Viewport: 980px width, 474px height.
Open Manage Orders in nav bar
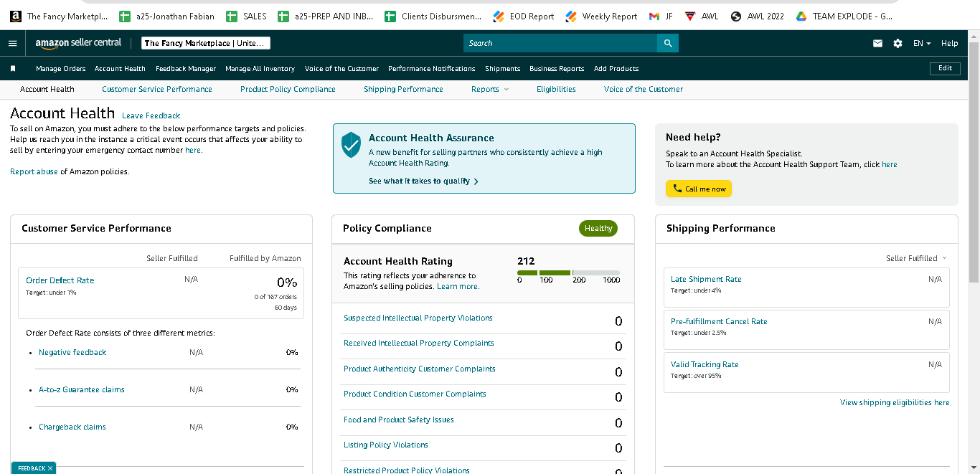pos(61,69)
